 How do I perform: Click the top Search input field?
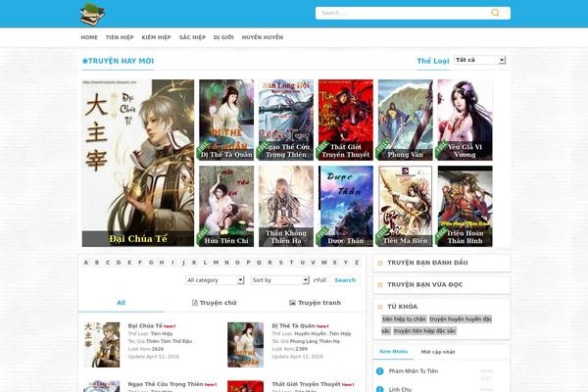click(x=403, y=13)
